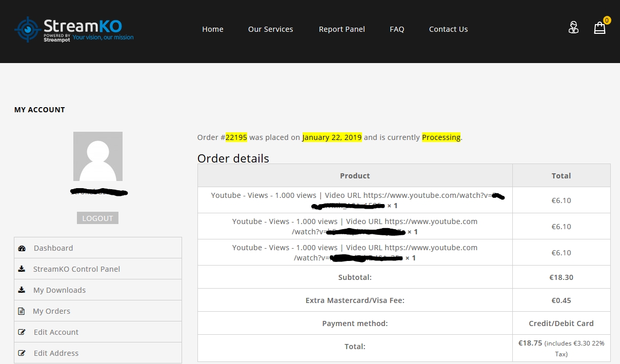620x364 pixels.
Task: Open the shopping cart icon
Action: coord(599,28)
